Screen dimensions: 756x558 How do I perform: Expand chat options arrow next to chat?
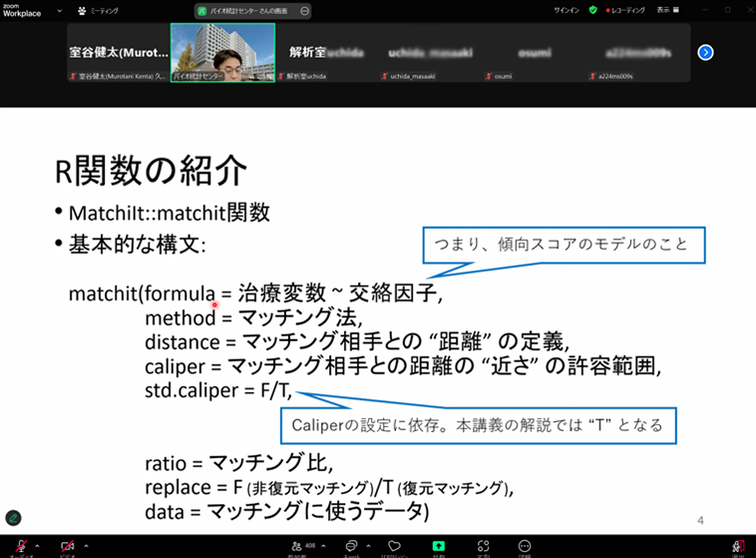pos(371,545)
